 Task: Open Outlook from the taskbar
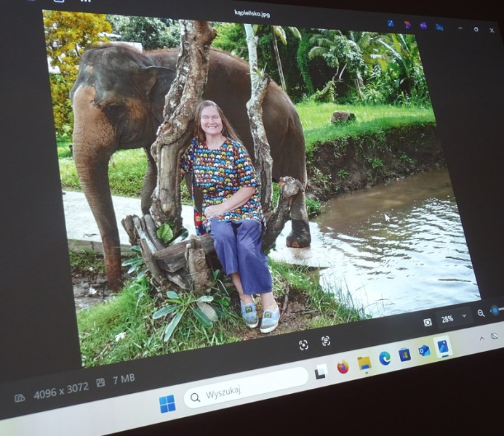click(424, 350)
